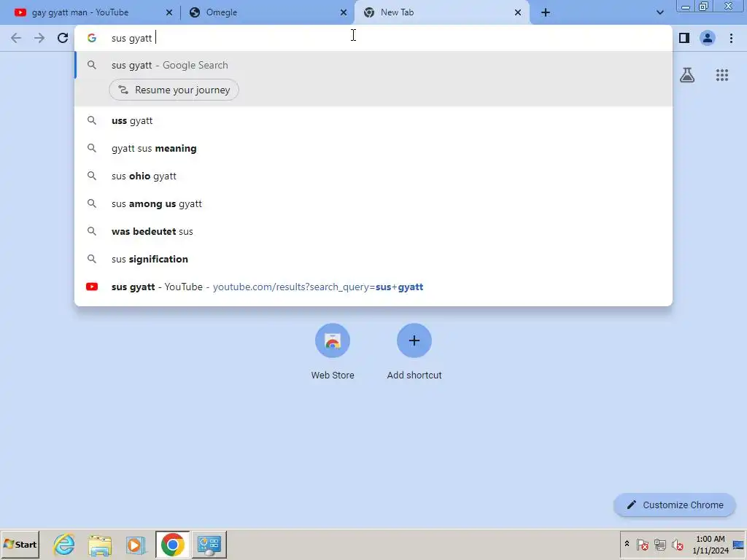
Task: Open the control panel taskbar item
Action: pos(209,544)
